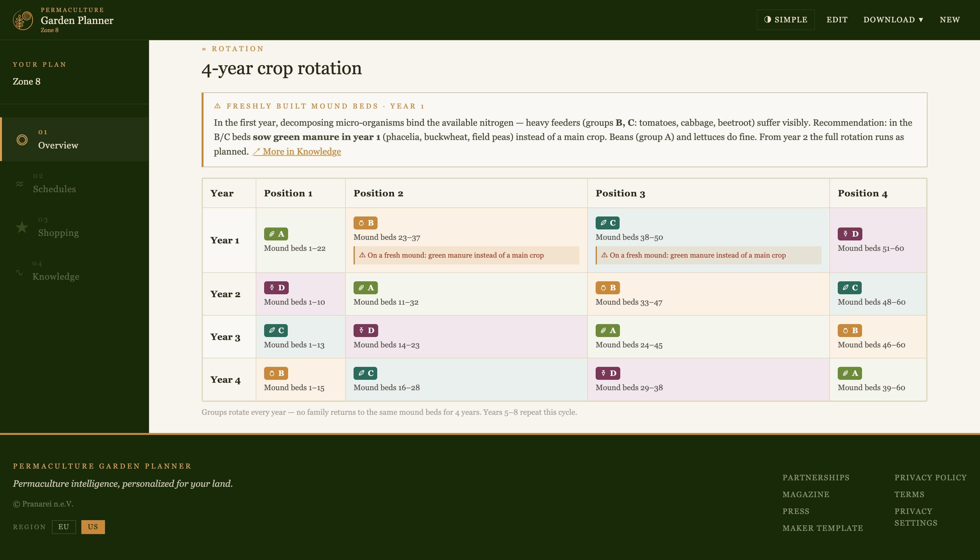Click 'Mound beds 16–28' cell text

pyautogui.click(x=386, y=388)
